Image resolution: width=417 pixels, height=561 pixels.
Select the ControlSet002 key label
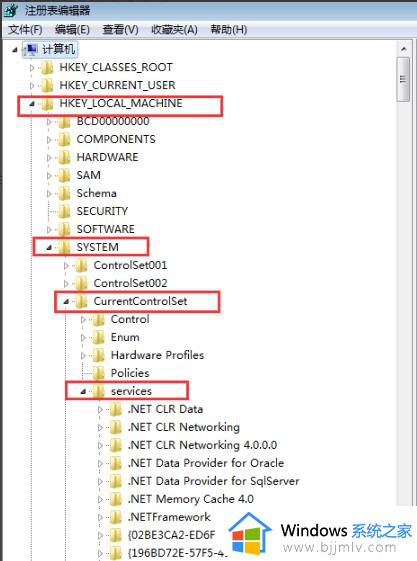(130, 283)
